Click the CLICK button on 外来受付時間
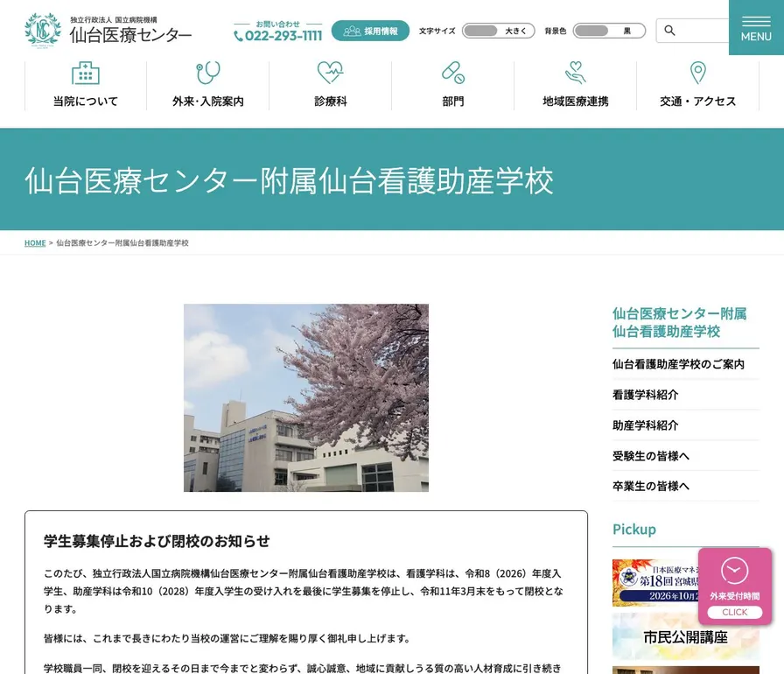 [x=734, y=612]
